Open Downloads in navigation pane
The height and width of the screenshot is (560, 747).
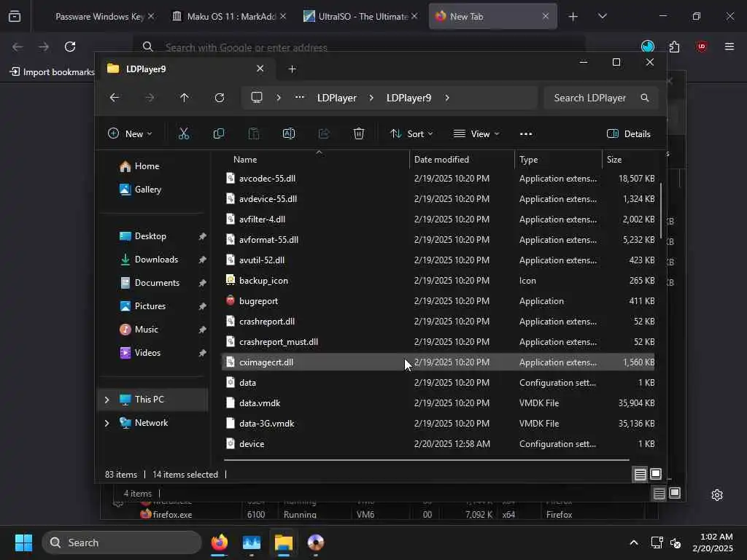point(156,260)
